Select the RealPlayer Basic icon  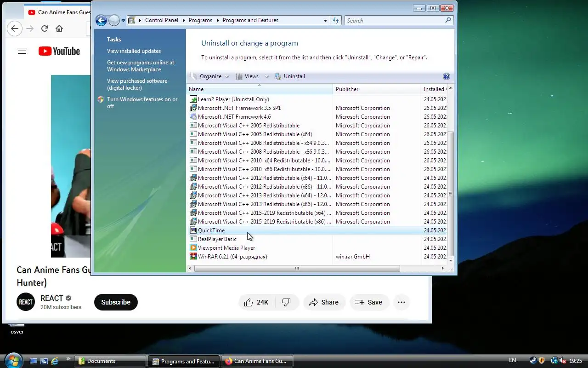193,239
